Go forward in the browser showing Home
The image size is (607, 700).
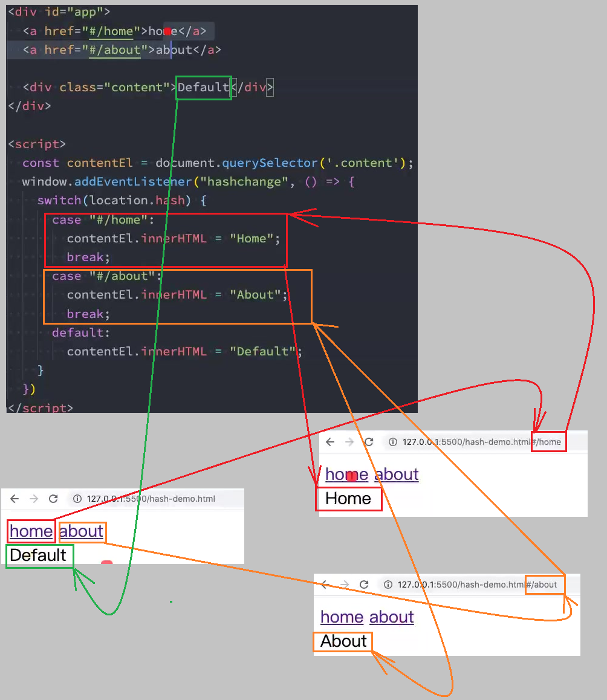[349, 442]
